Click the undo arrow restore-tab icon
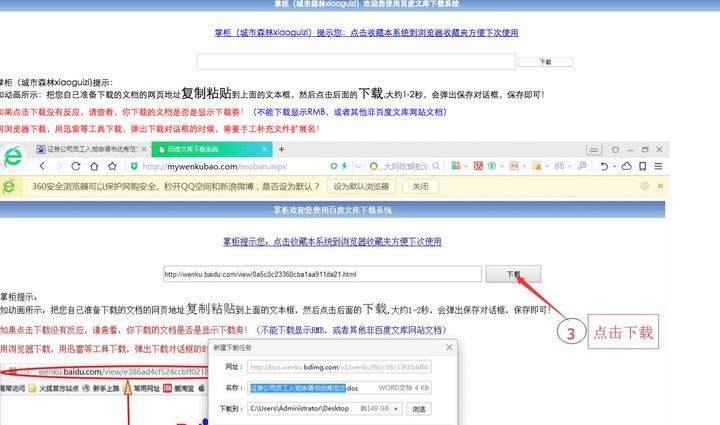Screen dimensions: 720x425 pos(604,166)
